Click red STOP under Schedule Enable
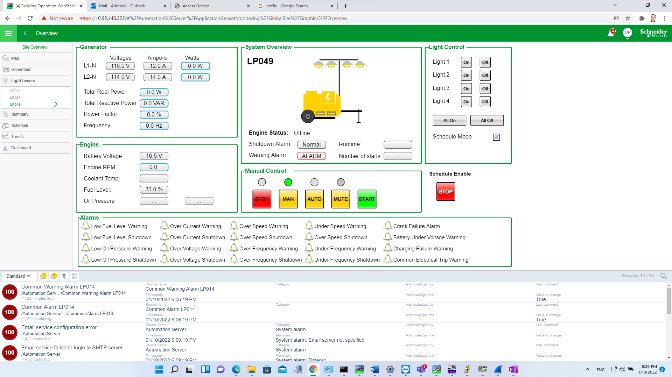Image resolution: width=672 pixels, height=377 pixels. tap(445, 191)
